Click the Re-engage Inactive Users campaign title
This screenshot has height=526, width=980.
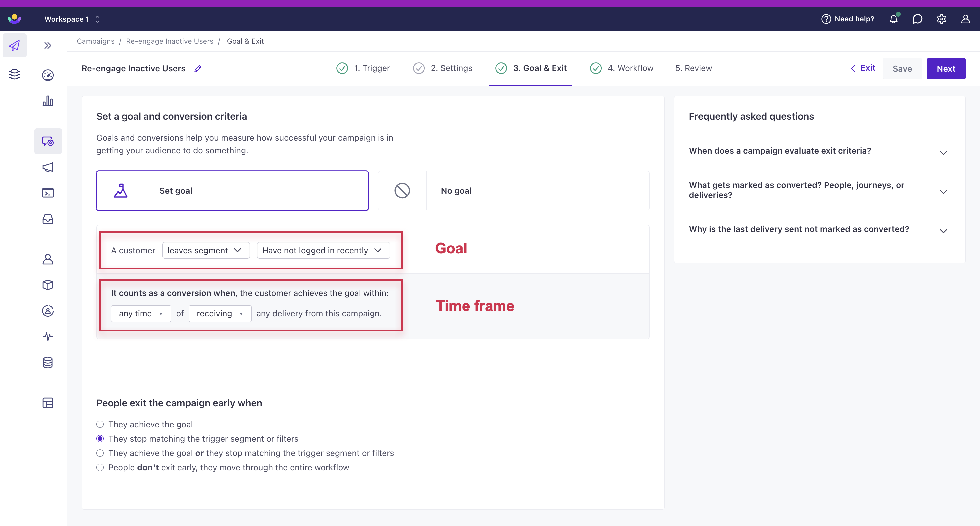tap(134, 68)
